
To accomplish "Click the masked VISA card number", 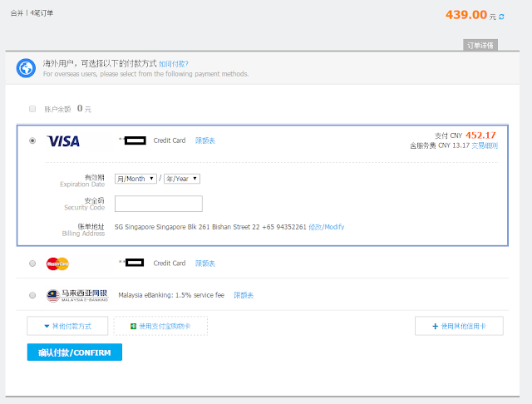I will (133, 140).
